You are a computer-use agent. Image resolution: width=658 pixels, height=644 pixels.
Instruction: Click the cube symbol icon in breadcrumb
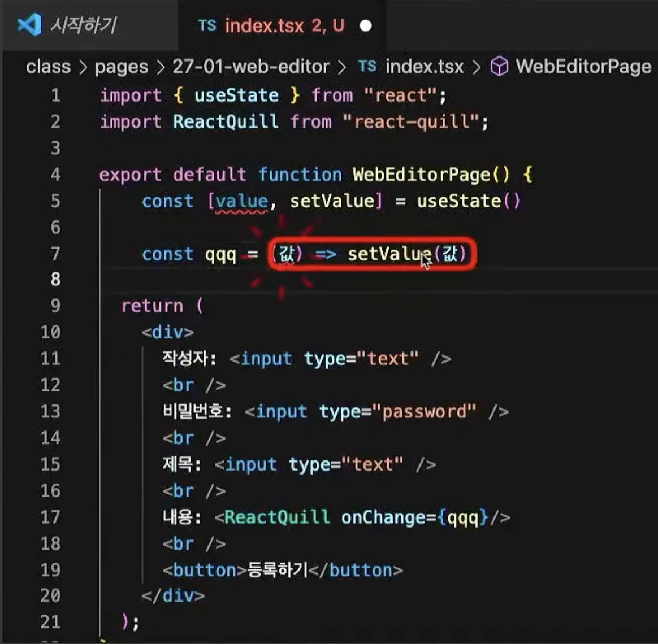coord(499,67)
